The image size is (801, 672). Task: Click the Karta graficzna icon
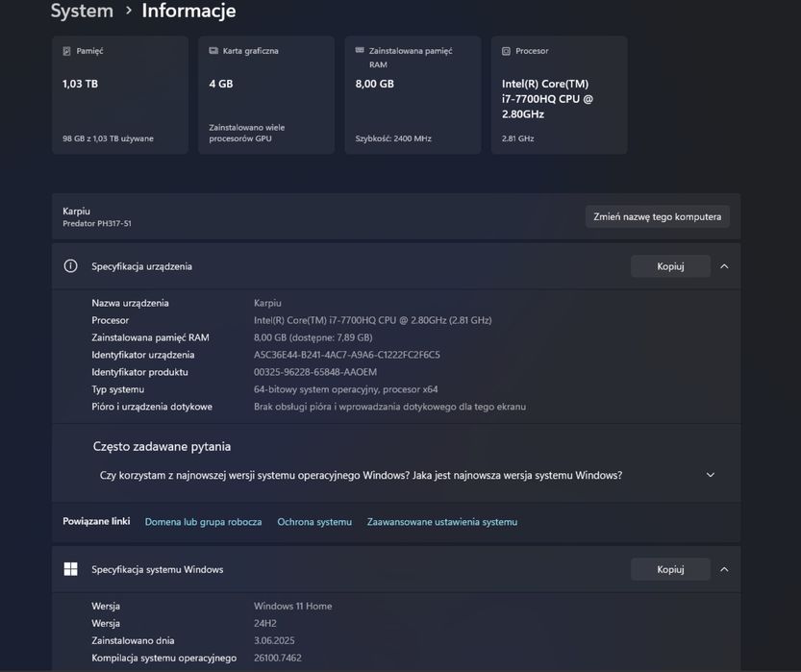click(213, 51)
